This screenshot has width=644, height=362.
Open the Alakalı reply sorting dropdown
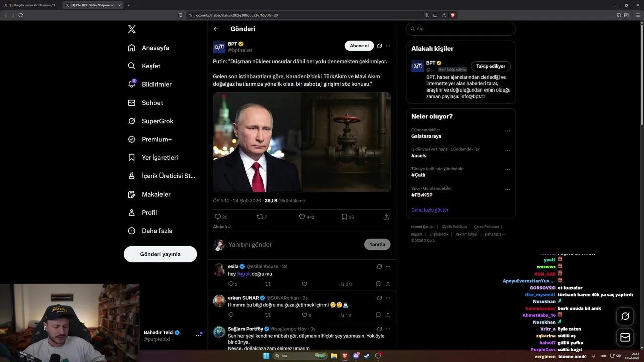[222, 227]
